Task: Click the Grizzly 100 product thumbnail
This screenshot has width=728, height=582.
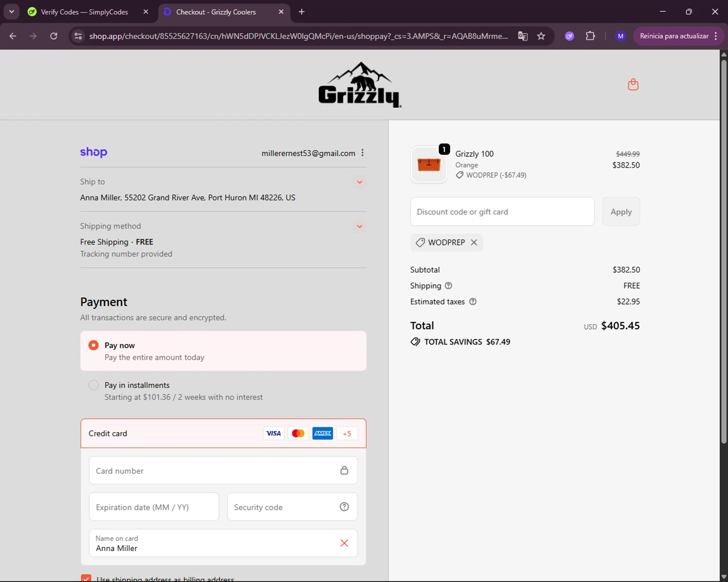Action: pos(429,164)
